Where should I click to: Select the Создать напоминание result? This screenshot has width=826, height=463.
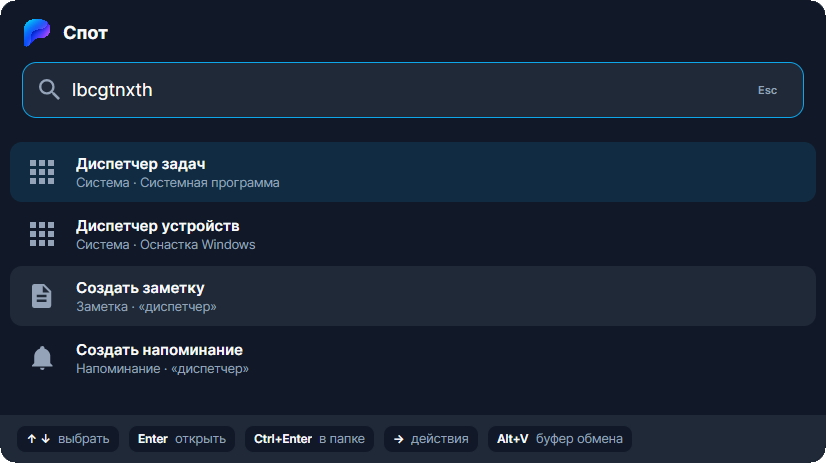[x=413, y=358]
